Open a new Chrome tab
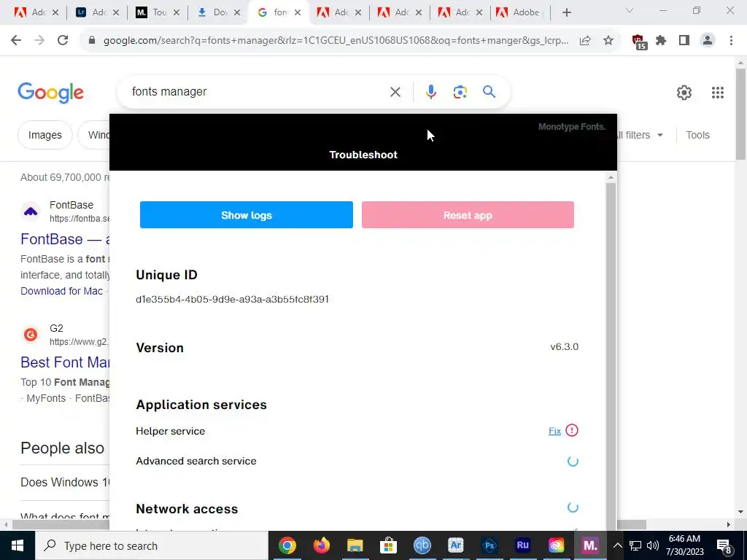Image resolution: width=747 pixels, height=560 pixels. (x=566, y=12)
